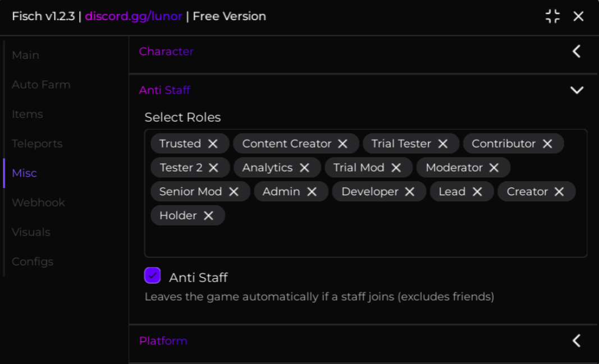The image size is (599, 364).
Task: Remove the Senior Mod role tag
Action: (234, 192)
